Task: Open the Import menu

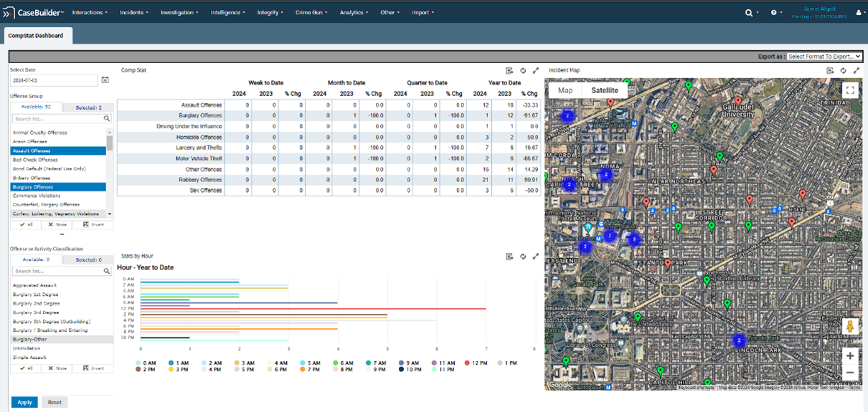Action: coord(423,12)
